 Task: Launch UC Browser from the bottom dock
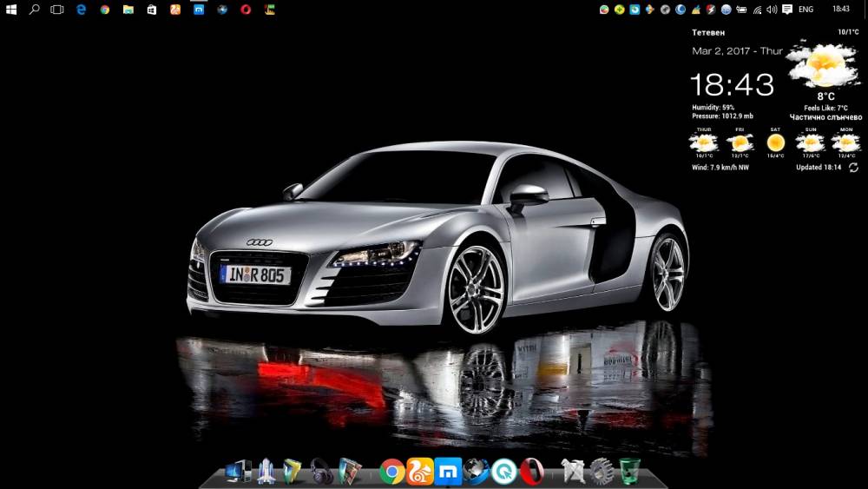click(420, 472)
